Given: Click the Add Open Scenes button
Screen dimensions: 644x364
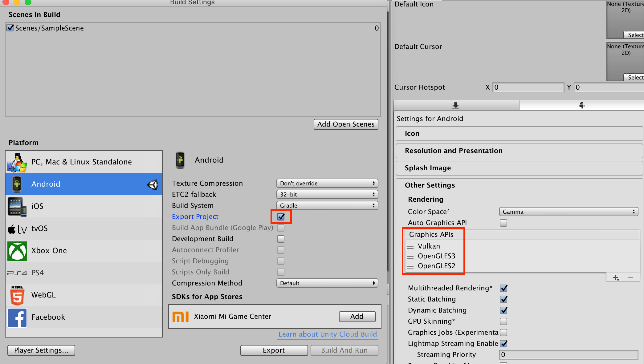Looking at the screenshot, I should [x=346, y=124].
